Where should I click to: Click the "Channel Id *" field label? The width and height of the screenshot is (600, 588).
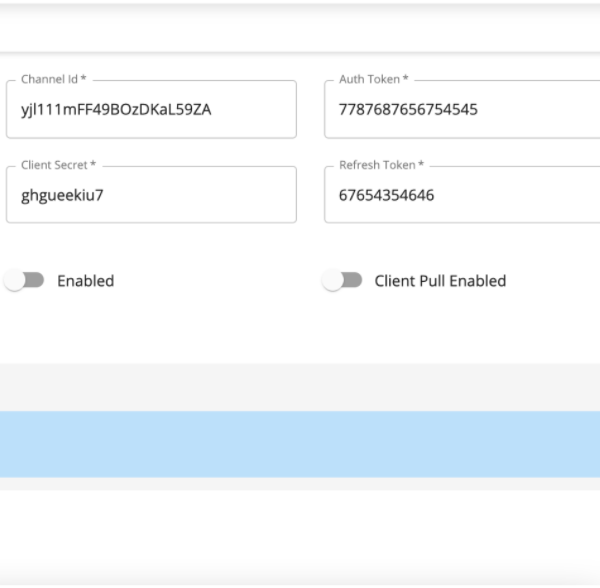coord(54,79)
